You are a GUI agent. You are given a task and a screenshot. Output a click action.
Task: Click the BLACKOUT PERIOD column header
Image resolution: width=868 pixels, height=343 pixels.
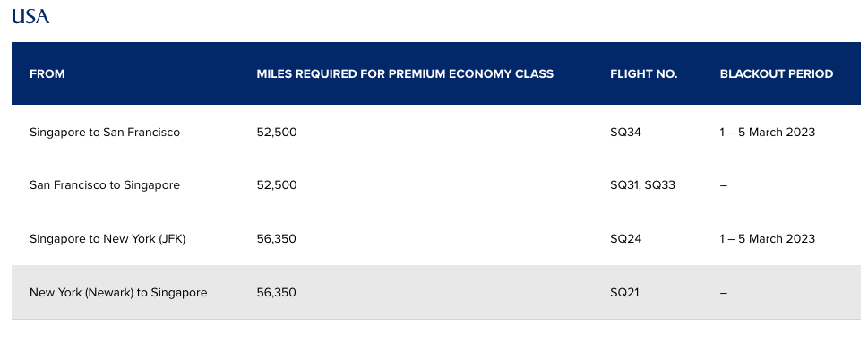pyautogui.click(x=777, y=73)
